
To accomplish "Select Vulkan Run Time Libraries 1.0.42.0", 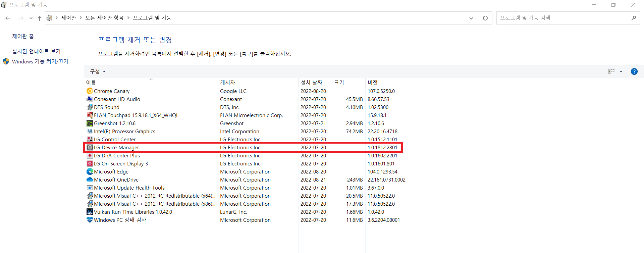I will coord(133,212).
